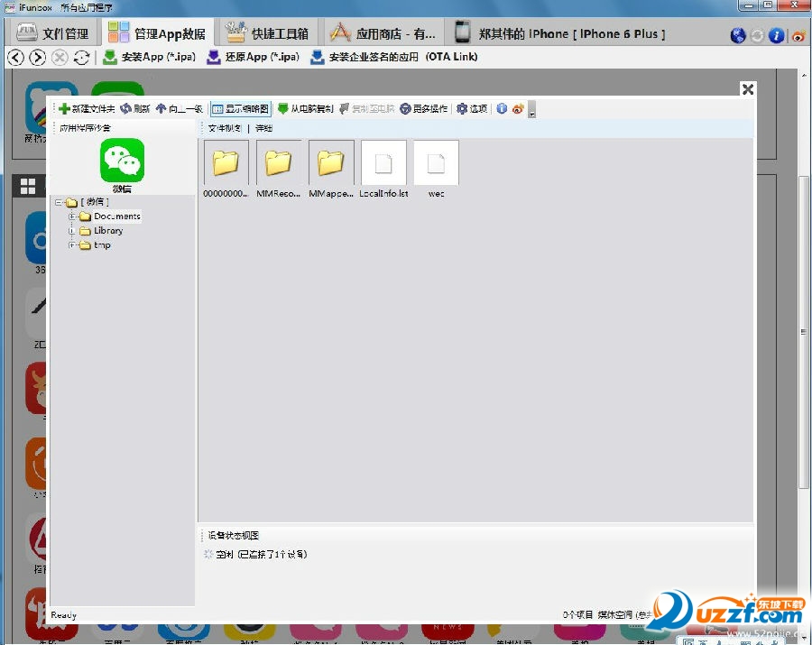Click the dialog toolbar info icon

[502, 109]
